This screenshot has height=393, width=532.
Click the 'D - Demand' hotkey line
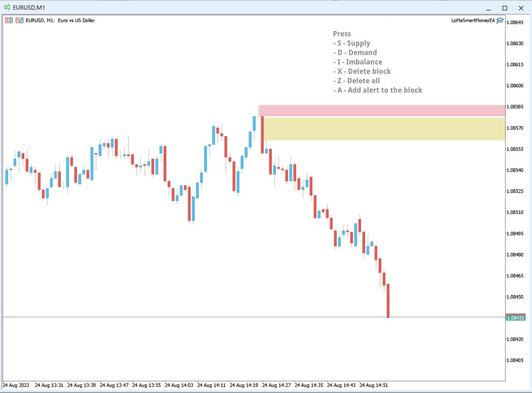point(355,52)
